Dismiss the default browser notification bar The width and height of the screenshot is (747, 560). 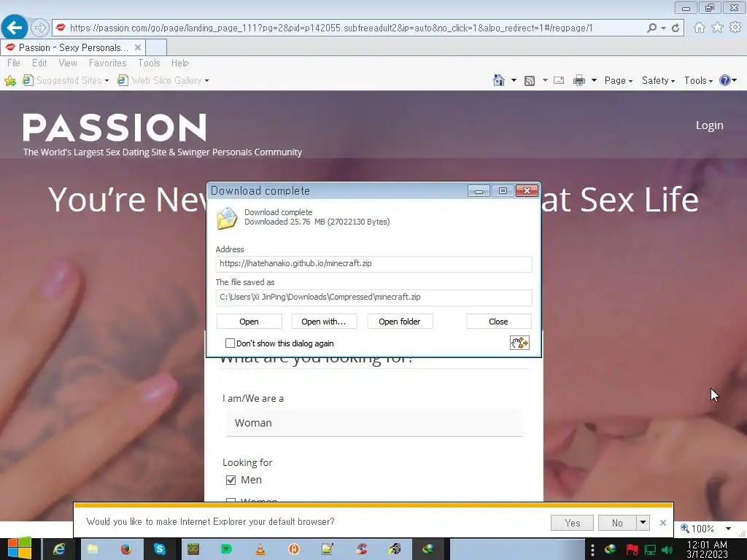pyautogui.click(x=662, y=523)
